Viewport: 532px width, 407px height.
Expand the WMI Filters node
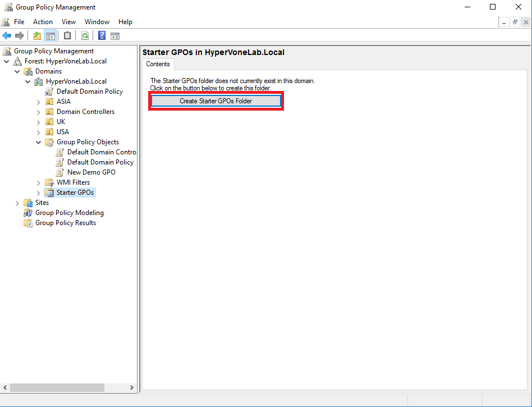pyautogui.click(x=38, y=182)
